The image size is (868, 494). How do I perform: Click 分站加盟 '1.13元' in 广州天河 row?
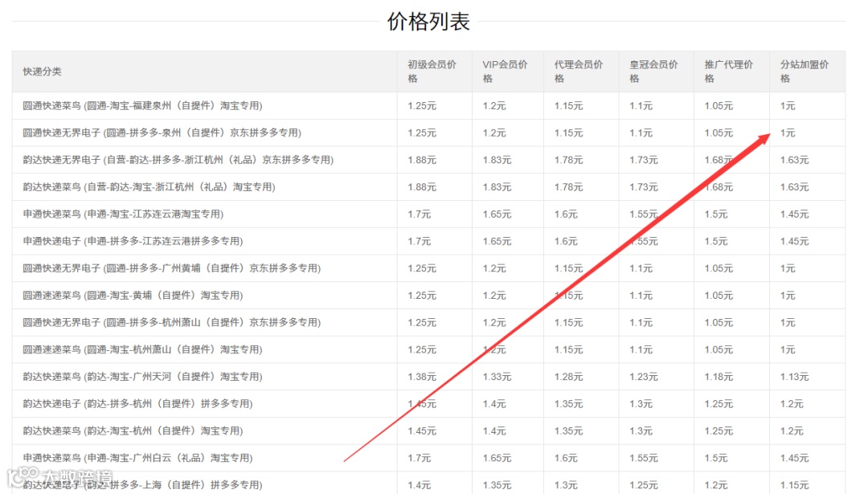[794, 377]
